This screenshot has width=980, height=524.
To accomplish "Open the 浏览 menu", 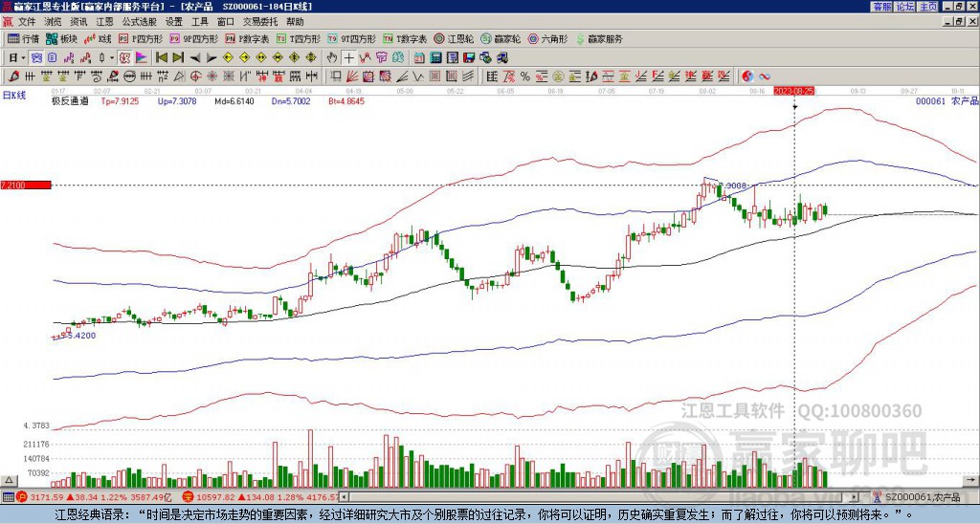I will pos(54,22).
